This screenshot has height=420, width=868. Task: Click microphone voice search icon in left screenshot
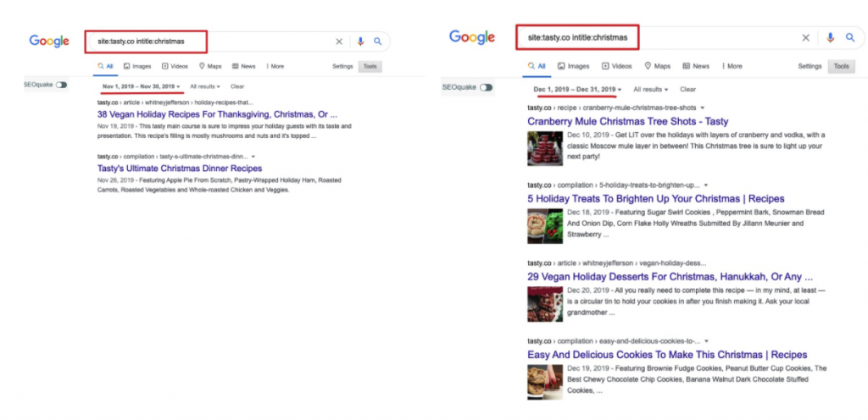[x=360, y=41]
